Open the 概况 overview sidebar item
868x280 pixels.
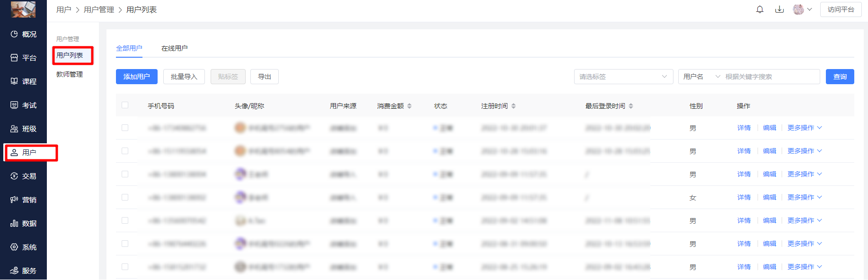23,34
